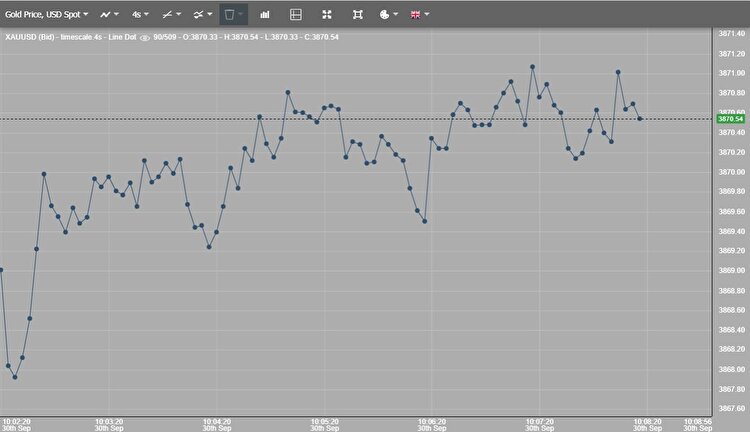The width and height of the screenshot is (750, 432).
Task: Open the UK flag language selector
Action: click(x=419, y=15)
